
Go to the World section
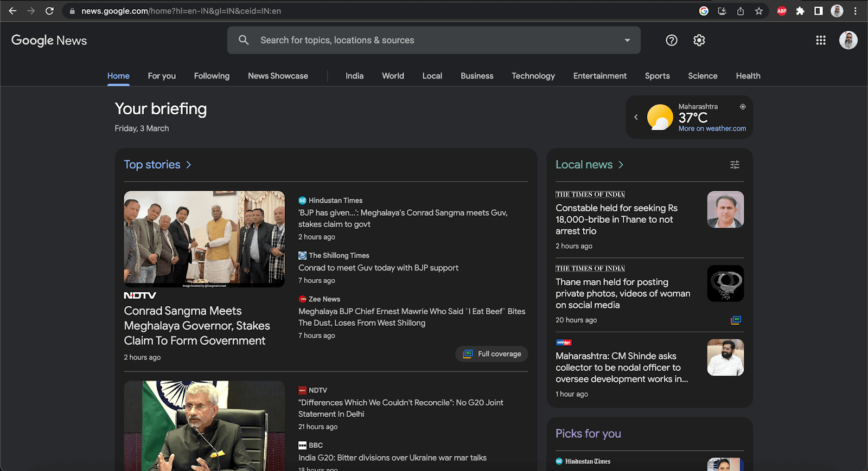(x=393, y=76)
